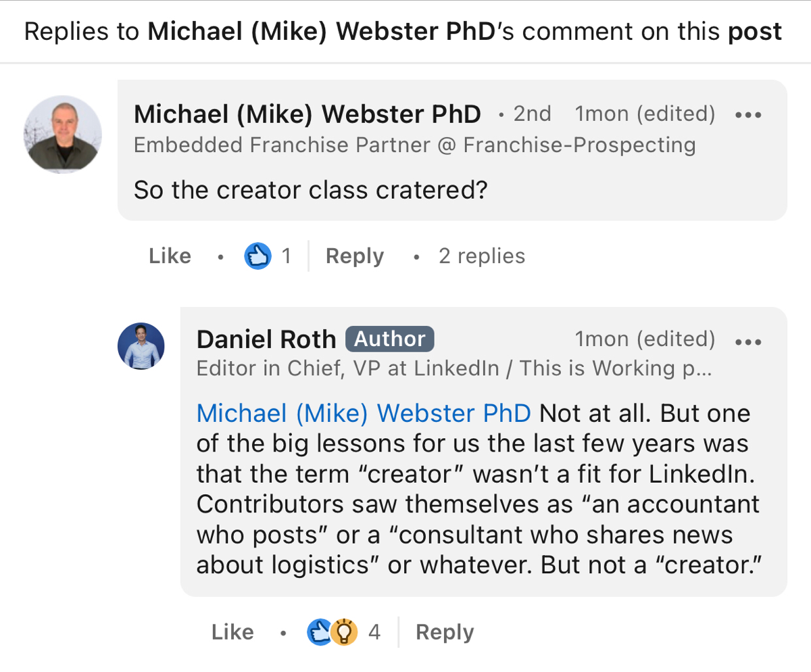Open Michael Webster's profile photo
Screen dimensions: 811x672
(x=63, y=135)
